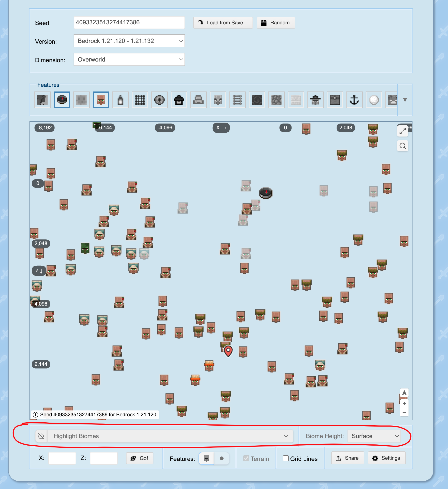
Task: Click the map locate arrow control
Action: tap(404, 393)
